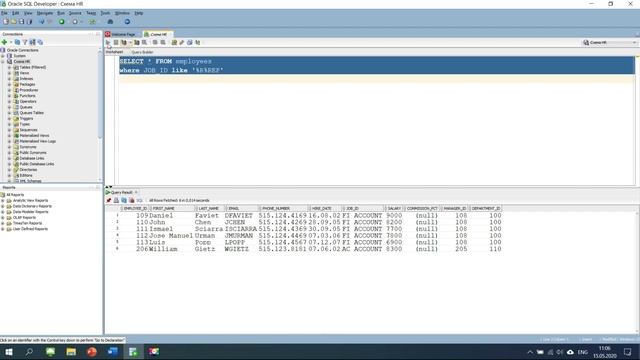Click the Rollback icon in worksheet toolbar

(163, 42)
